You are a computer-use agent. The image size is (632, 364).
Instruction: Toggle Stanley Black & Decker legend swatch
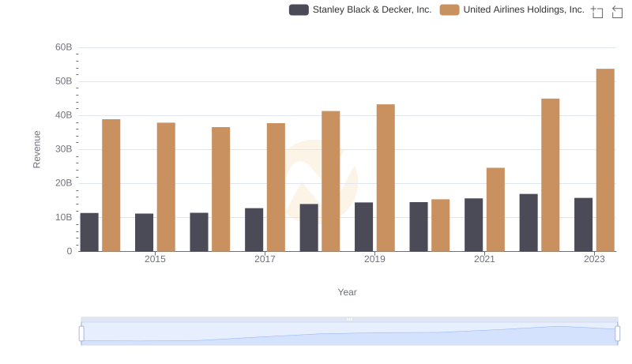(299, 9)
